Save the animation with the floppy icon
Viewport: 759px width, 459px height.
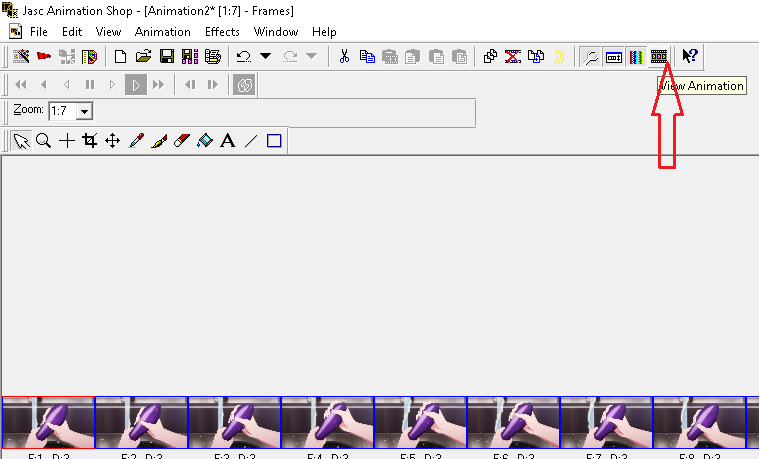click(167, 57)
